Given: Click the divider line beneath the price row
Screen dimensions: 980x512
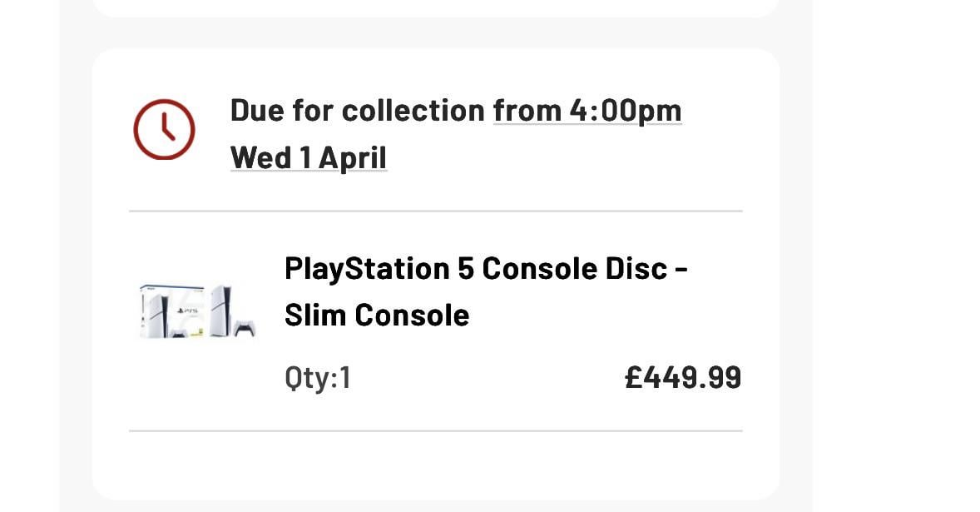Looking at the screenshot, I should pyautogui.click(x=435, y=431).
